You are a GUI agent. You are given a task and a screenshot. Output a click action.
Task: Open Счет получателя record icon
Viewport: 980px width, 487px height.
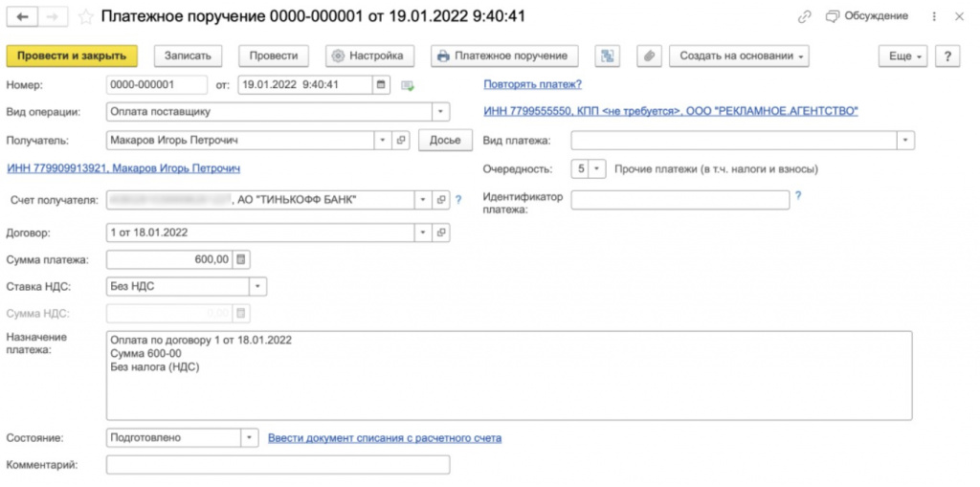click(441, 200)
